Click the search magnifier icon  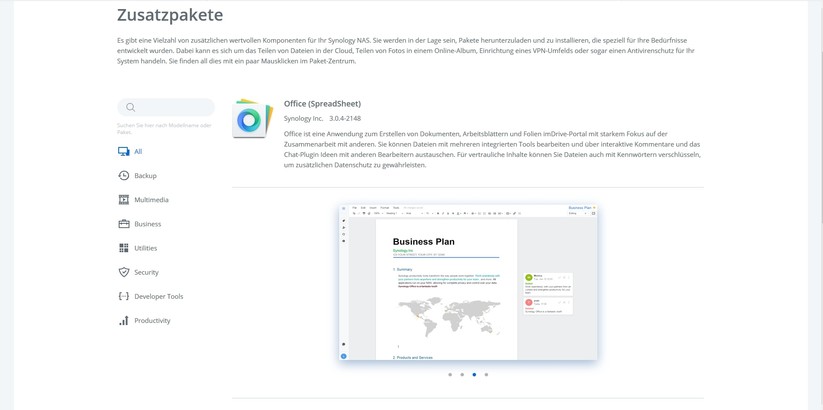[x=131, y=107]
